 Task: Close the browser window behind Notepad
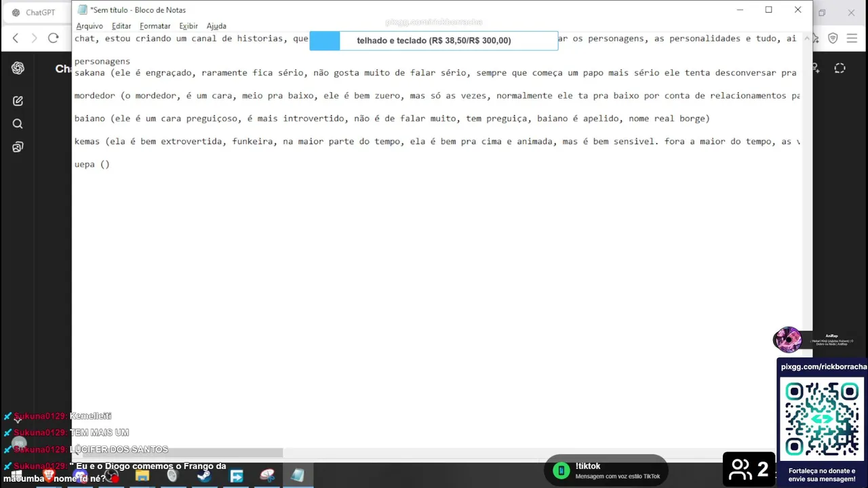tap(851, 12)
